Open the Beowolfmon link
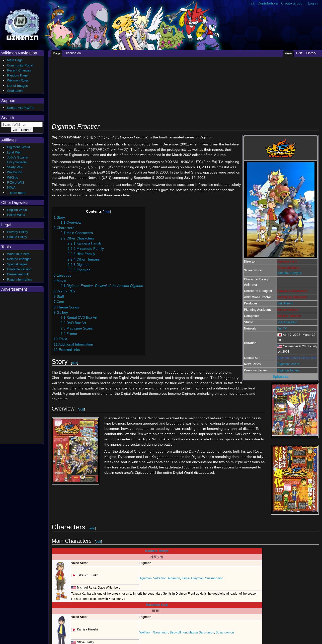 click(178, 632)
